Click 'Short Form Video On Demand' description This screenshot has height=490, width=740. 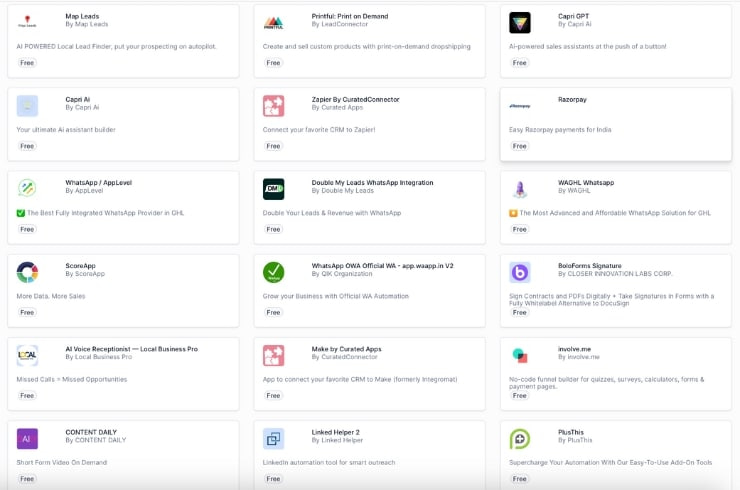[62, 462]
